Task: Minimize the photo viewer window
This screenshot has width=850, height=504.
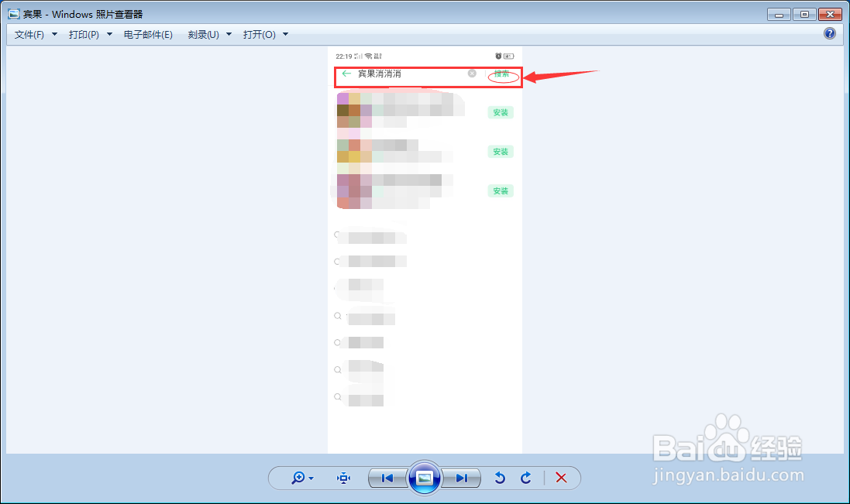Action: (x=779, y=15)
